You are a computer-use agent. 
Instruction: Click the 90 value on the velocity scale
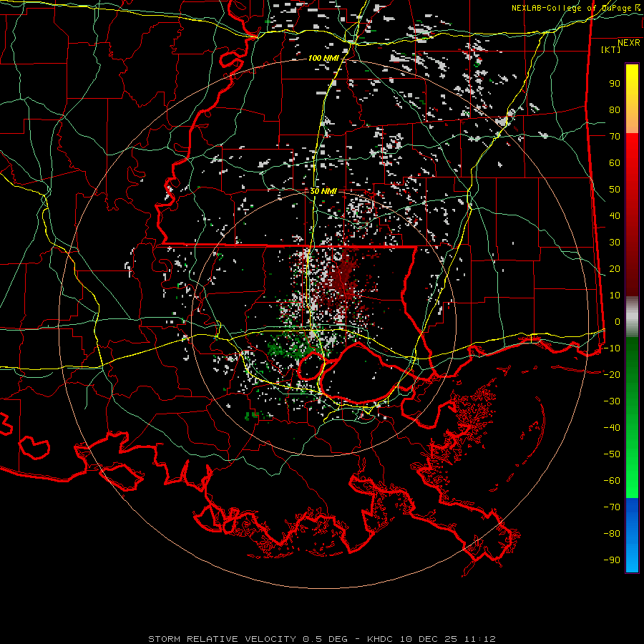pyautogui.click(x=615, y=84)
